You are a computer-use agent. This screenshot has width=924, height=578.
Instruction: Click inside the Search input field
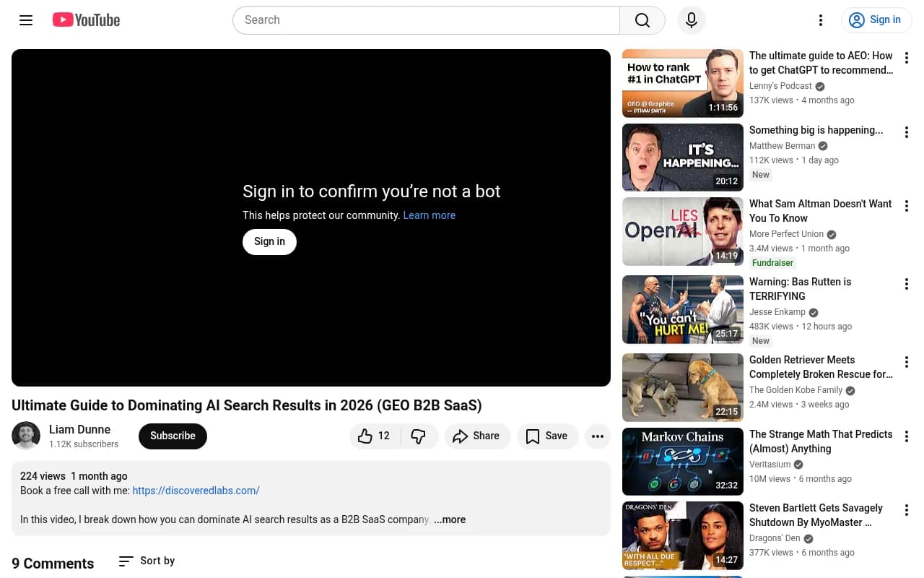click(x=426, y=20)
